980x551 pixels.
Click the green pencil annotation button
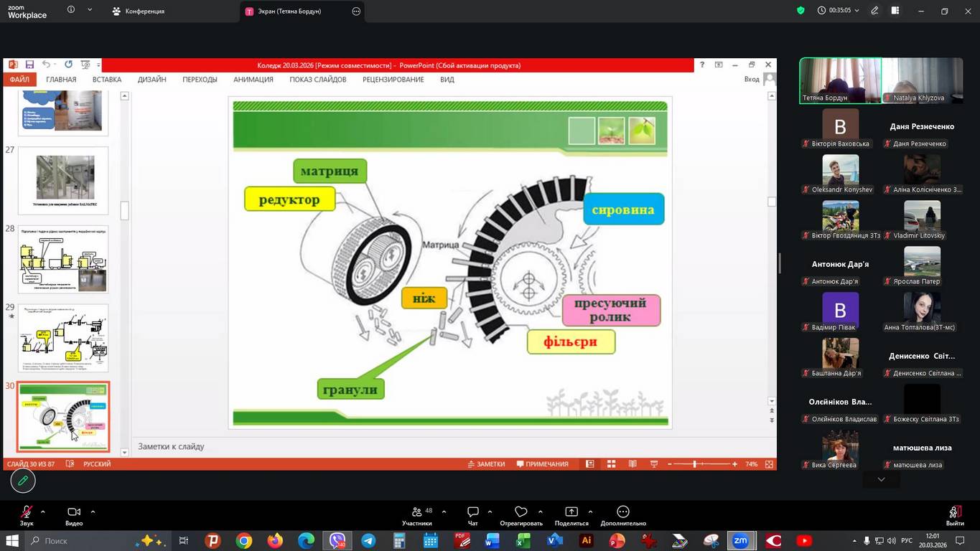point(23,481)
